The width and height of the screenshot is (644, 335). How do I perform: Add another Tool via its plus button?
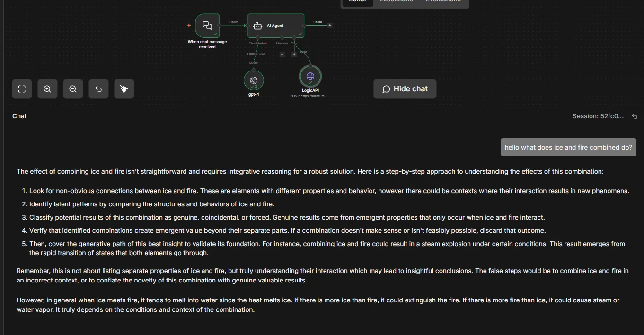(294, 54)
